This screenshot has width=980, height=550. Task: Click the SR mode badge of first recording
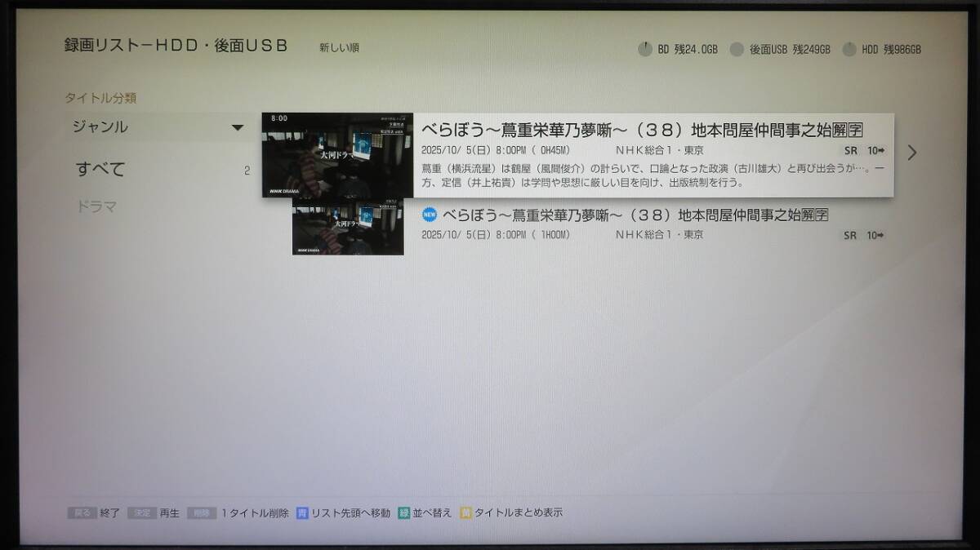coord(850,151)
